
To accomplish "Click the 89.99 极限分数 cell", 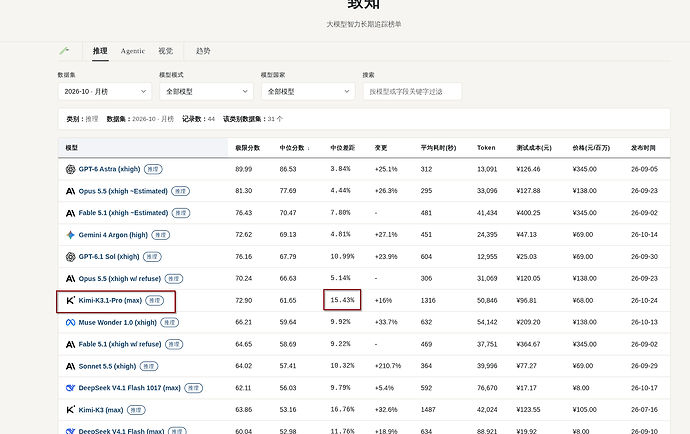I will point(244,169).
